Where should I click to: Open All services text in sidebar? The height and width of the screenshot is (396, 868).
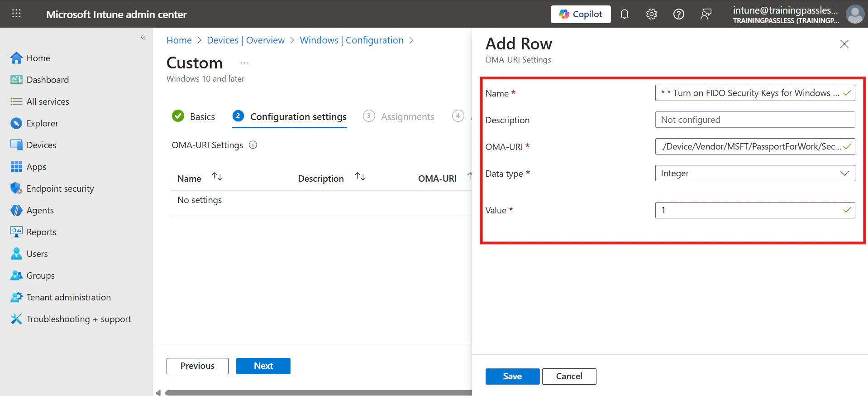tap(48, 101)
